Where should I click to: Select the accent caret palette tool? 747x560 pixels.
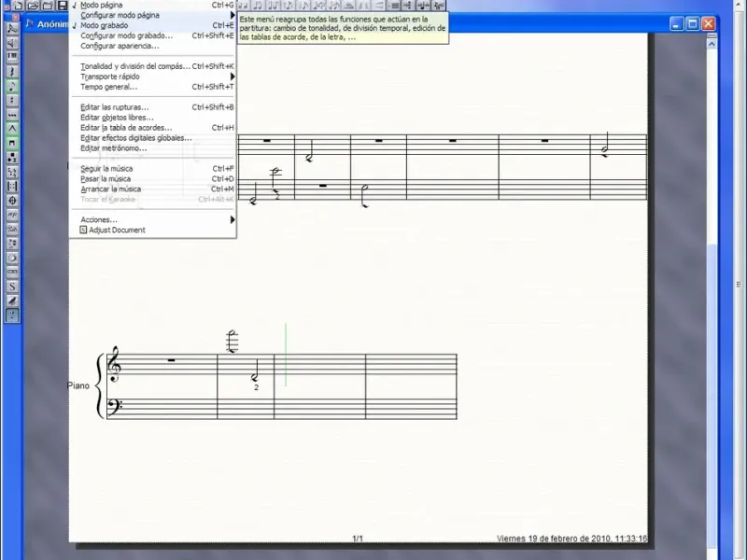[x=12, y=129]
